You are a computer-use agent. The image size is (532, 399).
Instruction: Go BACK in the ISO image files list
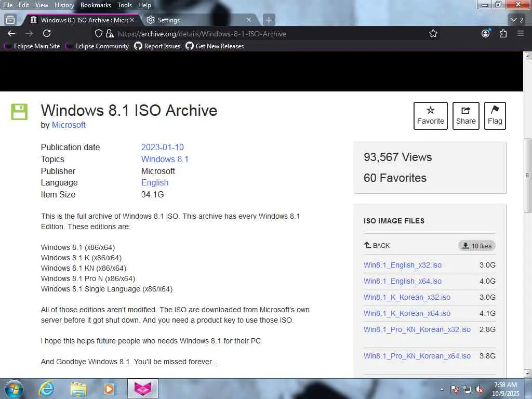point(377,245)
